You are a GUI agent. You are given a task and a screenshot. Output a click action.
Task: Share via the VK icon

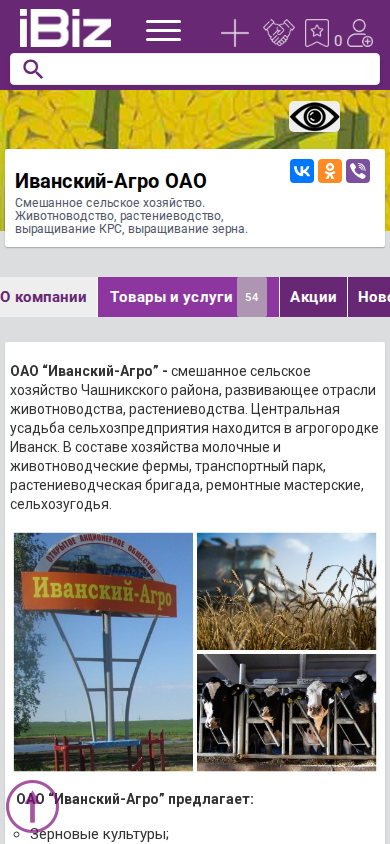pyautogui.click(x=302, y=171)
